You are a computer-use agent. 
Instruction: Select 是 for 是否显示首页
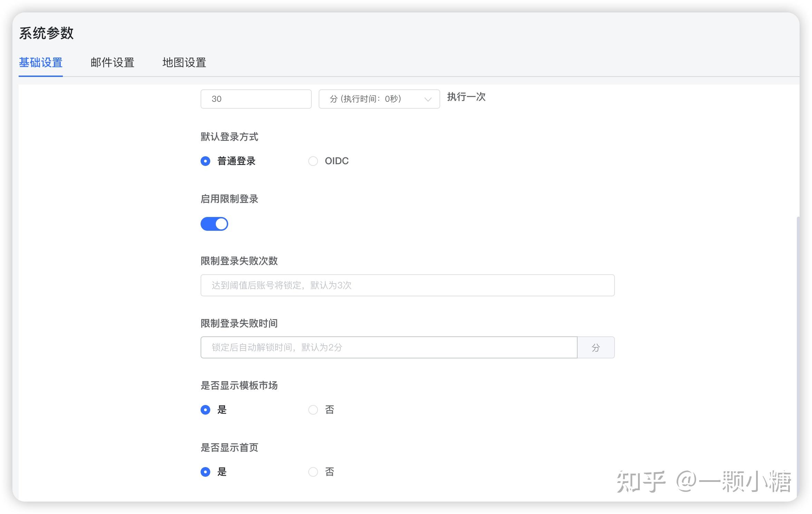click(x=205, y=472)
